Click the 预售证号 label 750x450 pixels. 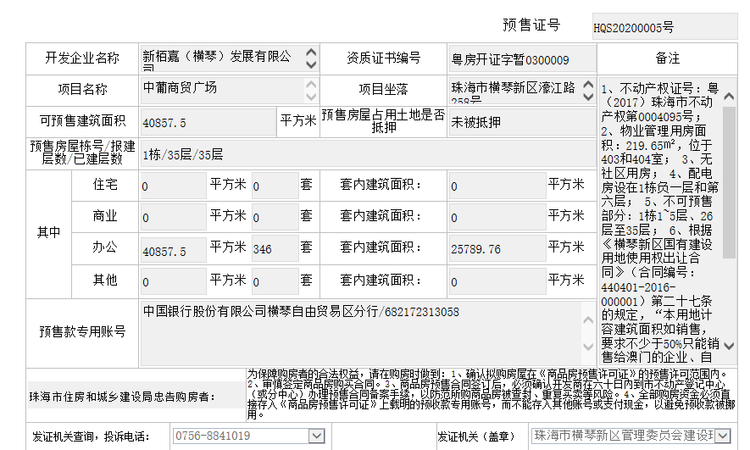coord(531,25)
